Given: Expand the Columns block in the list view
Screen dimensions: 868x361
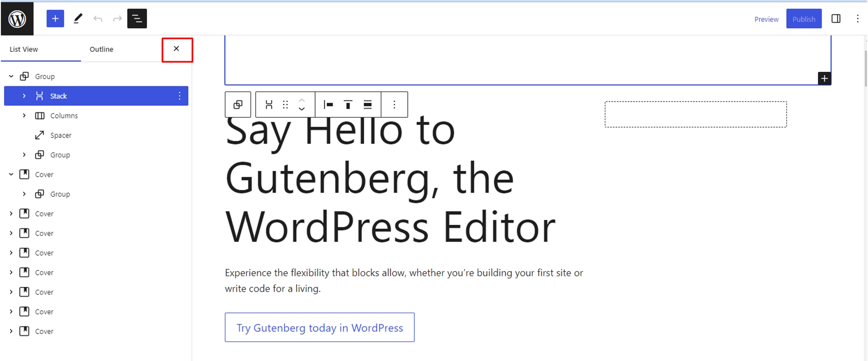Looking at the screenshot, I should pos(24,115).
